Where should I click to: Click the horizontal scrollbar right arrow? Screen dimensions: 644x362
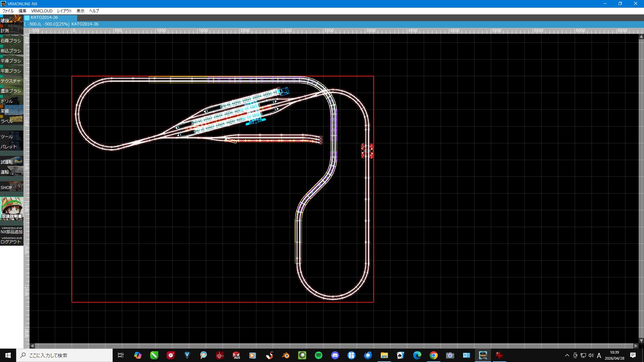636,346
